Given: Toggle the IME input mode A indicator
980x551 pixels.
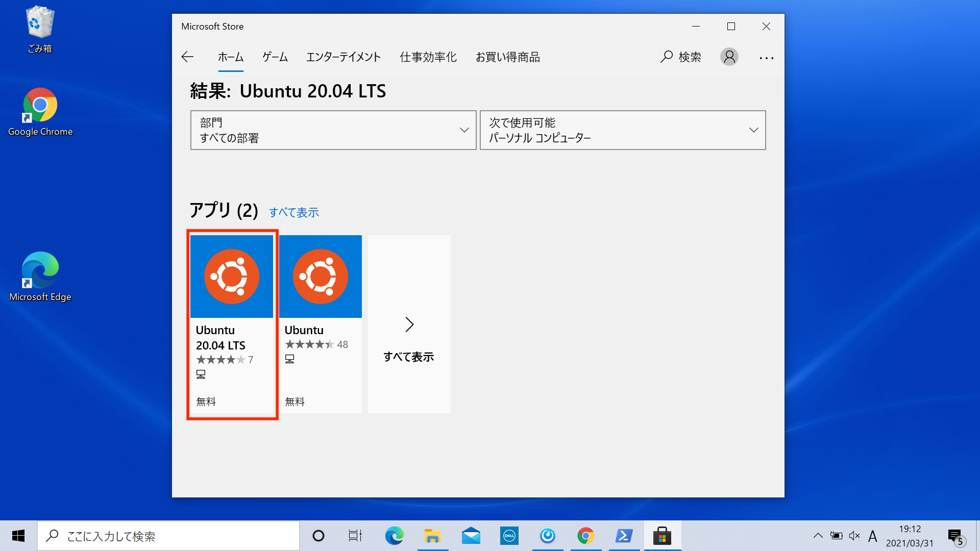Looking at the screenshot, I should tap(873, 536).
